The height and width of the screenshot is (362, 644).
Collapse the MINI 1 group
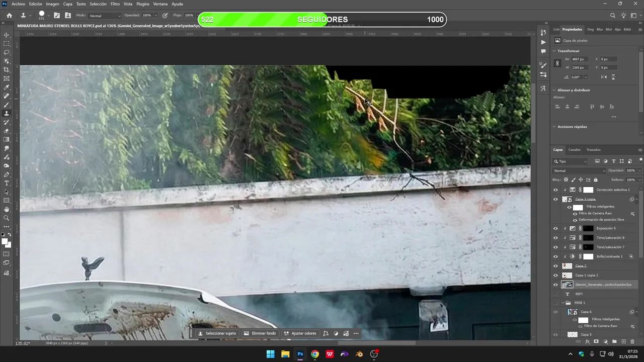click(563, 303)
